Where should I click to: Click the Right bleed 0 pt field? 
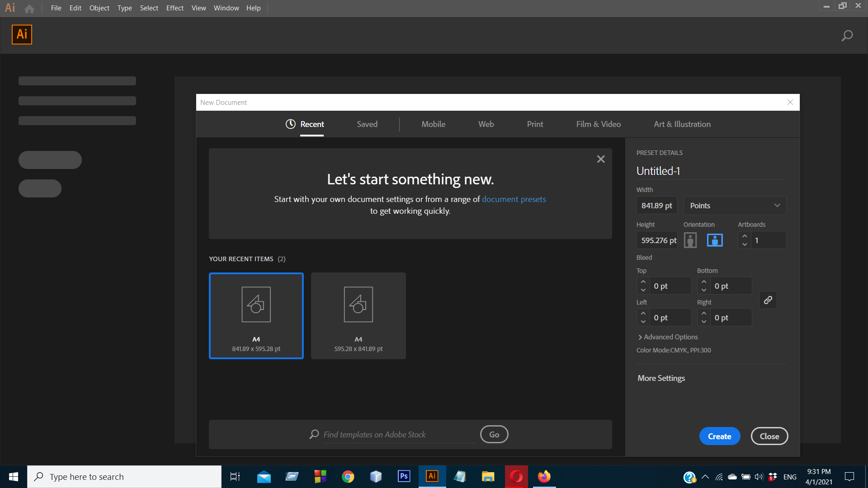pyautogui.click(x=731, y=318)
